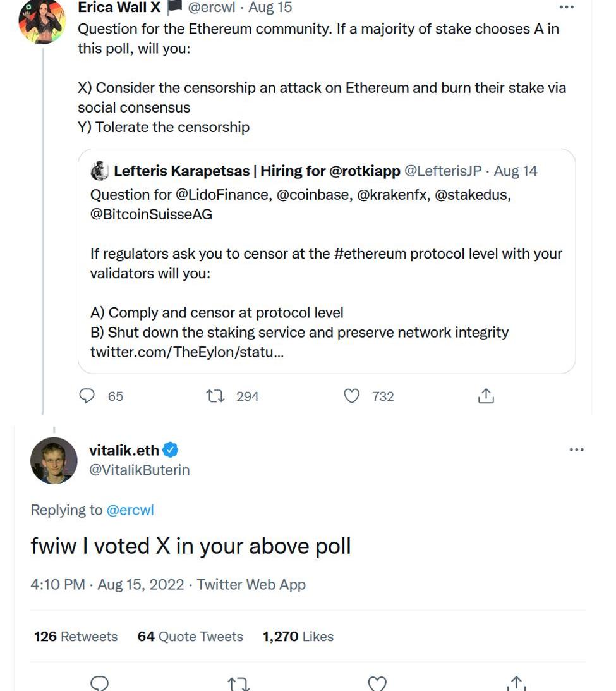
Task: Open the twitter.com/TheEylon status link
Action: [x=187, y=352]
